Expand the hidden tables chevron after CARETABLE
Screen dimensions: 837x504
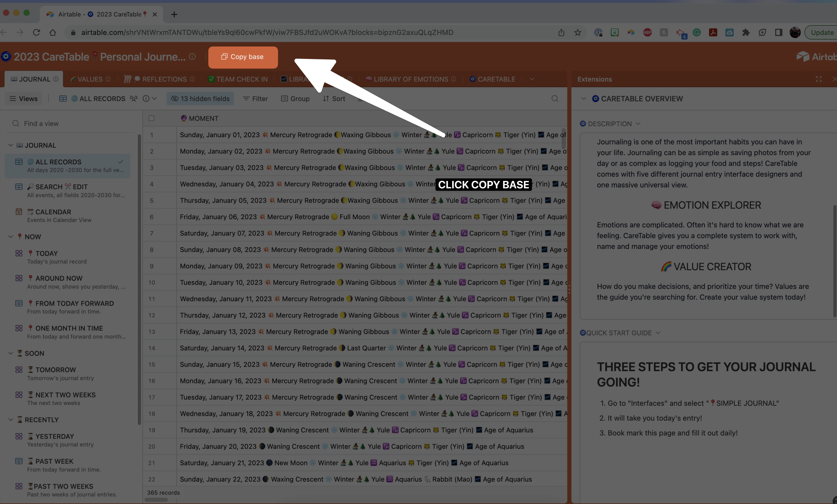[x=532, y=79]
